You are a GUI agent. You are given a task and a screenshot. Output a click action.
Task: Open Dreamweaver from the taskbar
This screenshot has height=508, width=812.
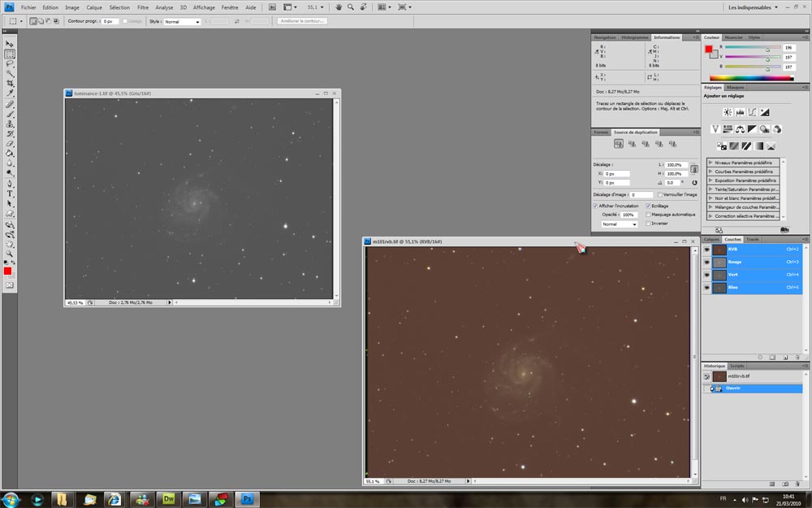click(x=169, y=498)
